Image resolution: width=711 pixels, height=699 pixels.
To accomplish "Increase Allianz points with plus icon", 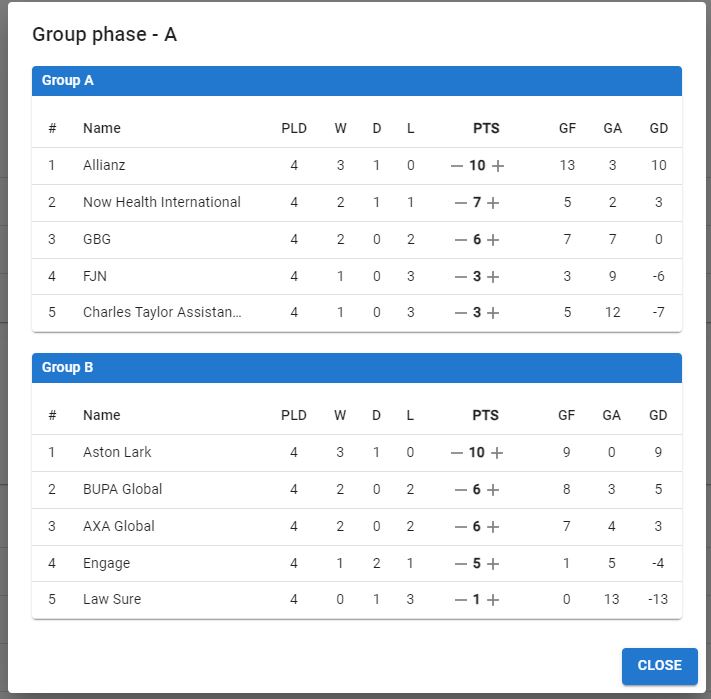I will pyautogui.click(x=498, y=166).
